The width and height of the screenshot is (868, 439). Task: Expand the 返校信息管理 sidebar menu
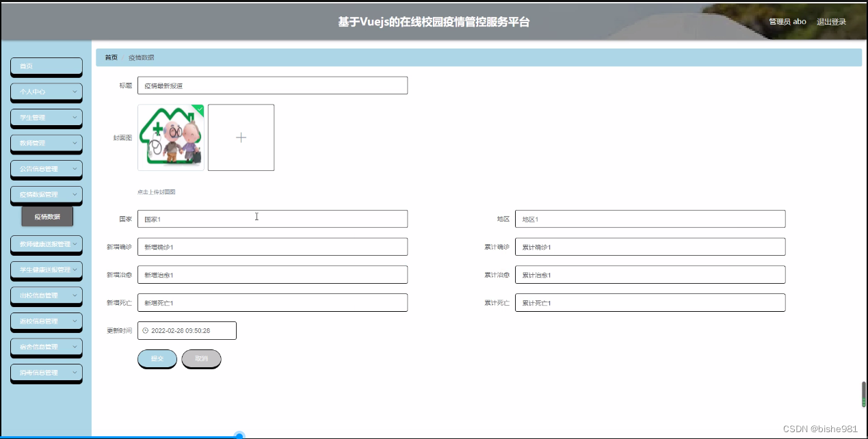click(46, 321)
